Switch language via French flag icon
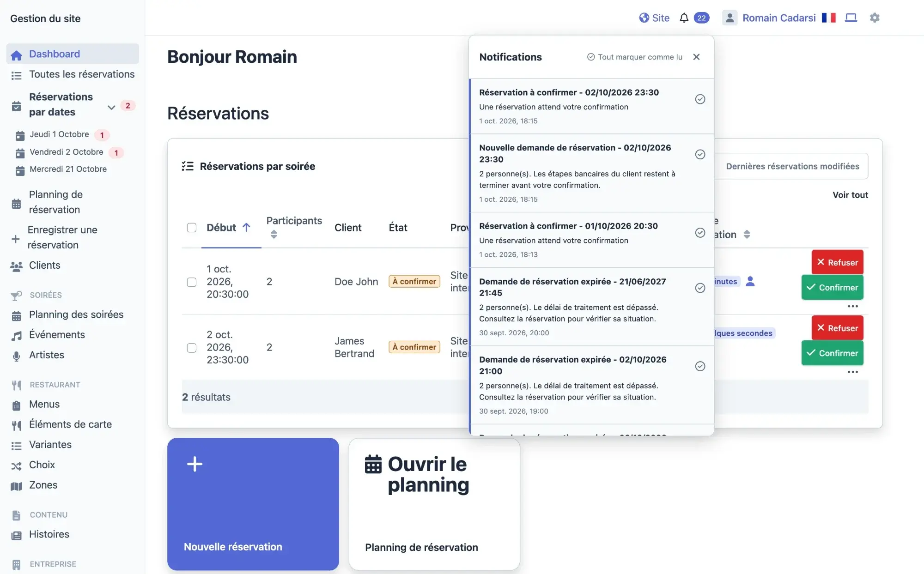The image size is (924, 574). point(829,18)
